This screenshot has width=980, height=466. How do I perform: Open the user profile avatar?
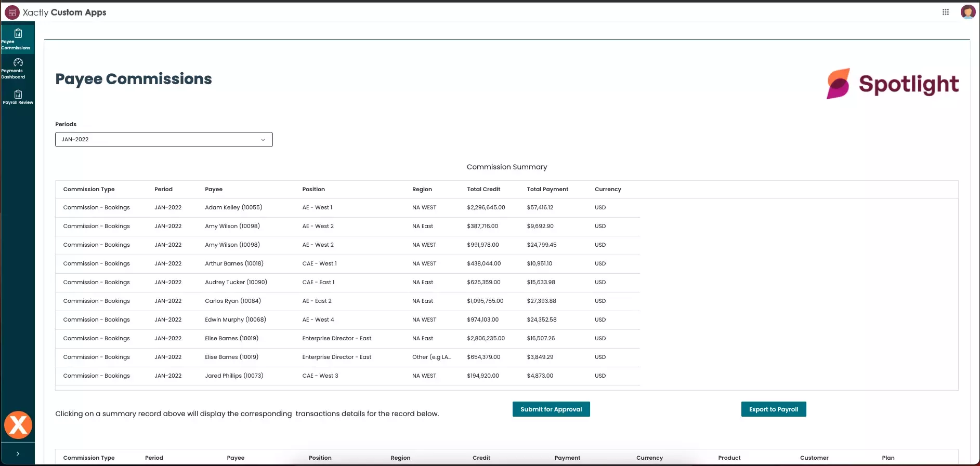[968, 12]
